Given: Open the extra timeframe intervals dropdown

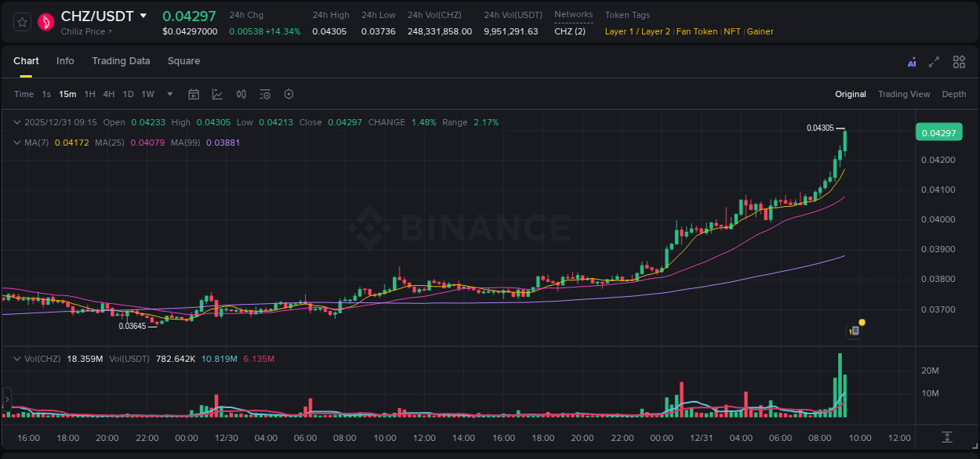Looking at the screenshot, I should (169, 94).
